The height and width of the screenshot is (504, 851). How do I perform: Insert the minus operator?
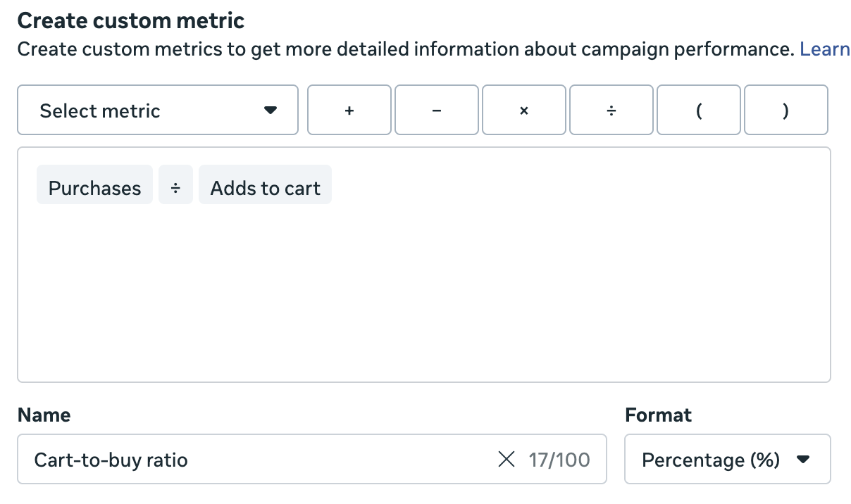click(x=436, y=110)
